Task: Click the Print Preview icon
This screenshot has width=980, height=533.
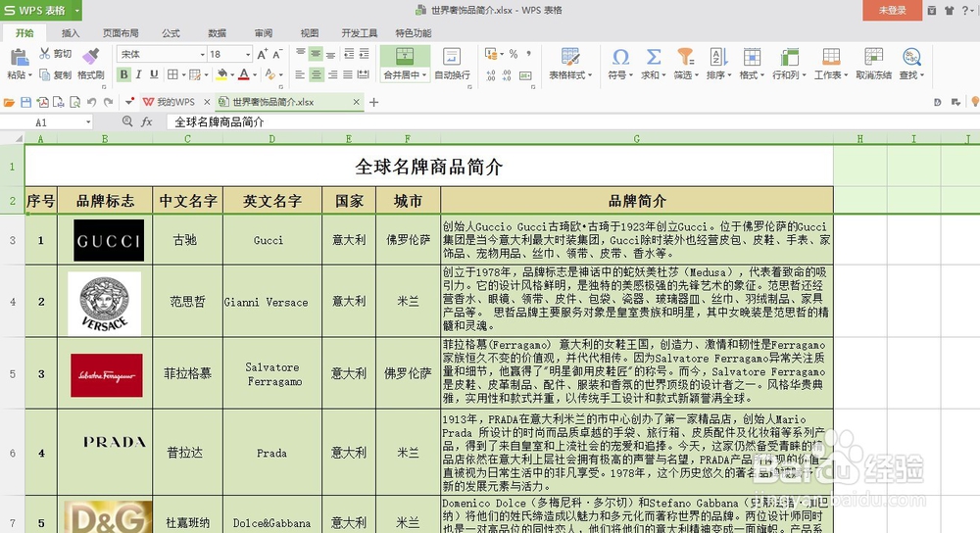Action: (75, 102)
